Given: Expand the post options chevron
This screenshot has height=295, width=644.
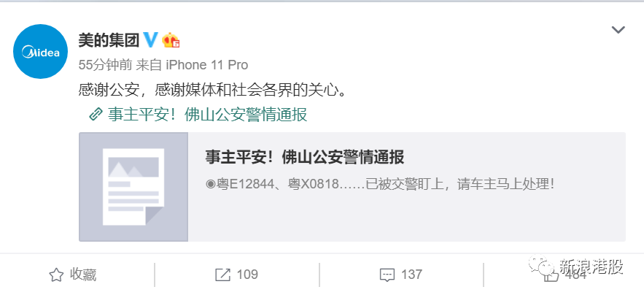Looking at the screenshot, I should (618, 30).
